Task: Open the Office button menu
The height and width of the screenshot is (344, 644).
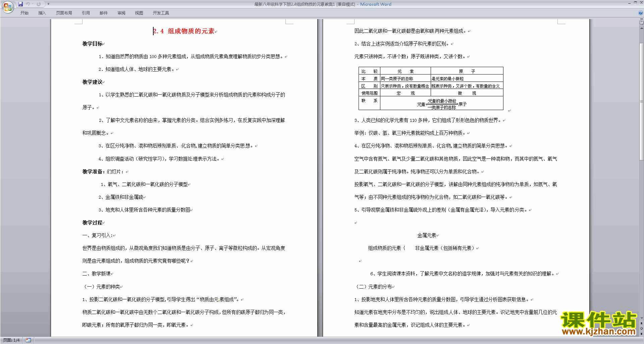Action: [x=7, y=7]
